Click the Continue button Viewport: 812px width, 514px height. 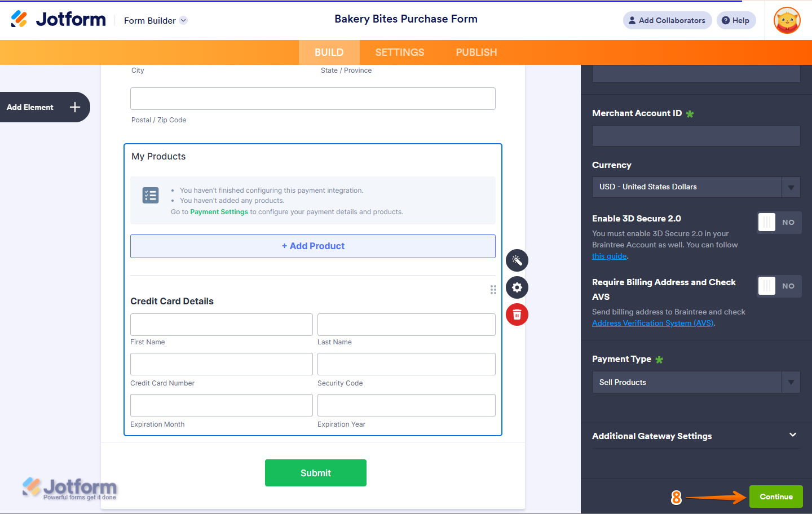click(776, 497)
